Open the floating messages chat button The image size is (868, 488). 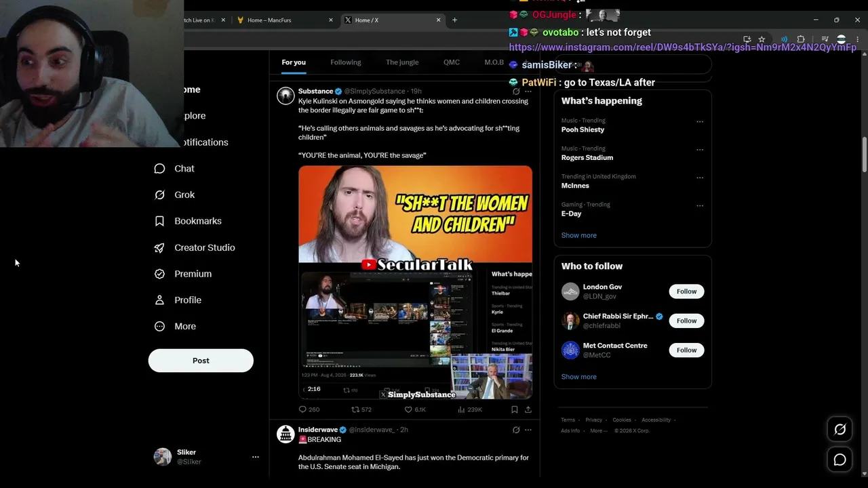point(840,460)
